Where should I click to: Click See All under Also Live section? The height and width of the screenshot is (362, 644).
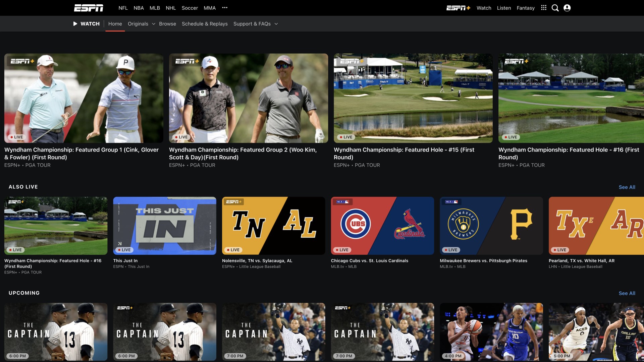tap(627, 186)
